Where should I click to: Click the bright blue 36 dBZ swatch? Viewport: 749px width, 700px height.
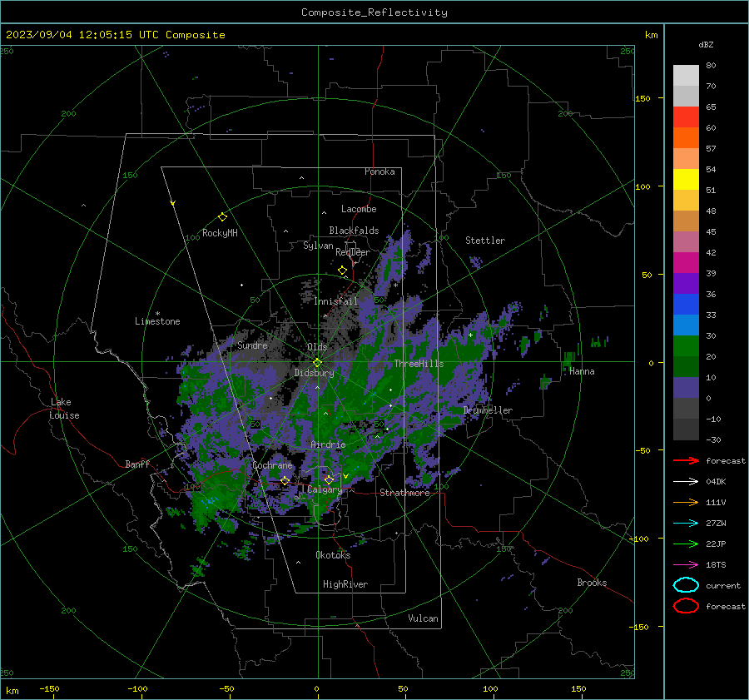[x=686, y=304]
